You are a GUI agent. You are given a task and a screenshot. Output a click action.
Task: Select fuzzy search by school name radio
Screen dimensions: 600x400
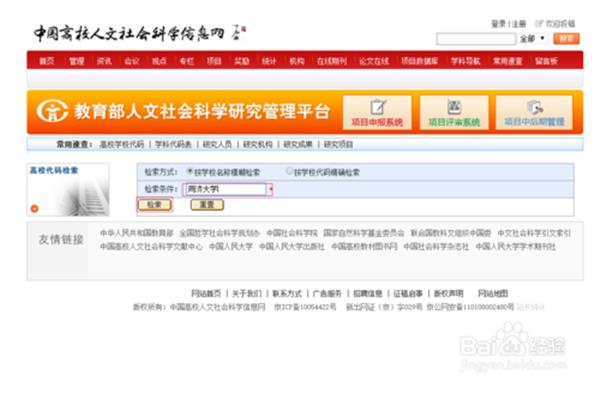[x=189, y=171]
